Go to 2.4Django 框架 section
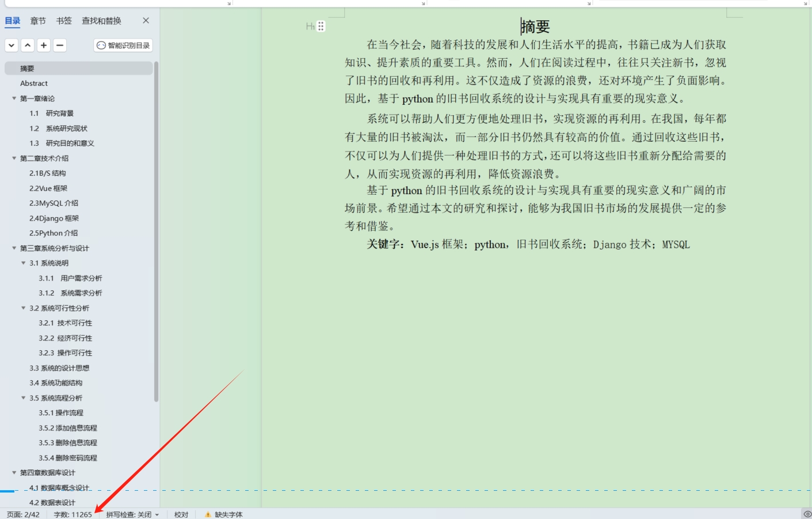Viewport: 812px width, 519px height. [54, 218]
